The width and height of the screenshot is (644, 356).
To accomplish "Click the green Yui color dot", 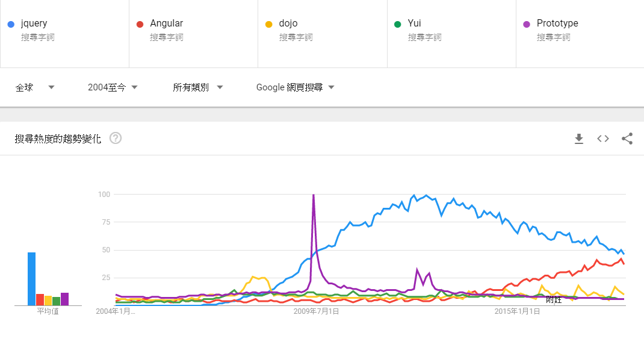I will click(397, 24).
